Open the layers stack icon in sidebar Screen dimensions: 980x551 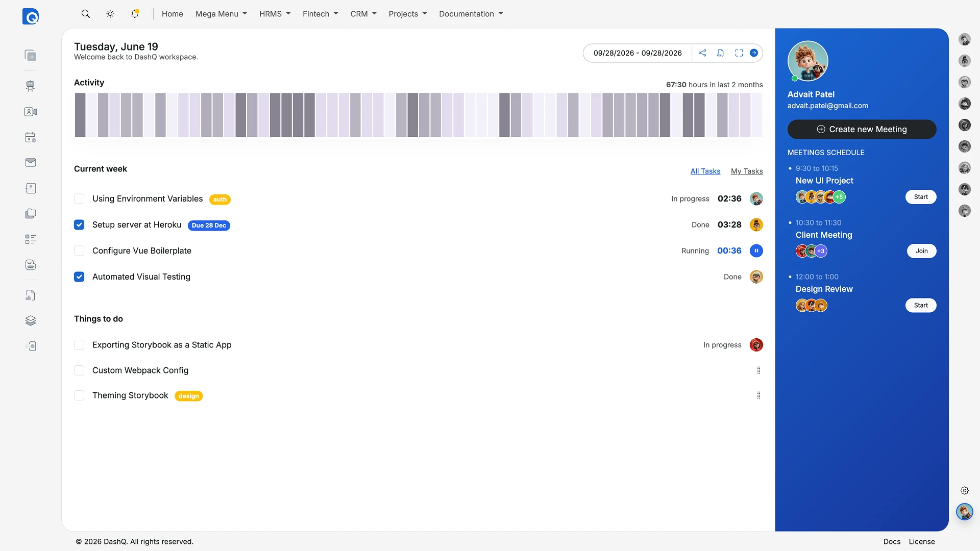(x=31, y=321)
